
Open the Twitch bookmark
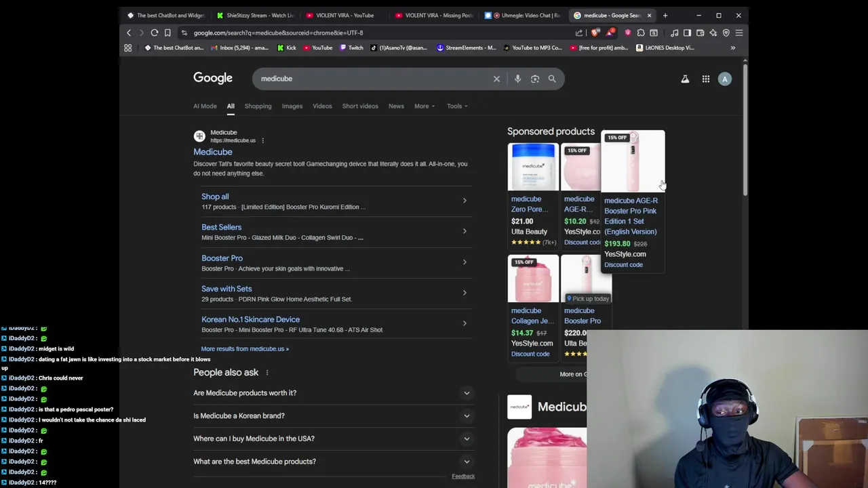[x=351, y=47]
